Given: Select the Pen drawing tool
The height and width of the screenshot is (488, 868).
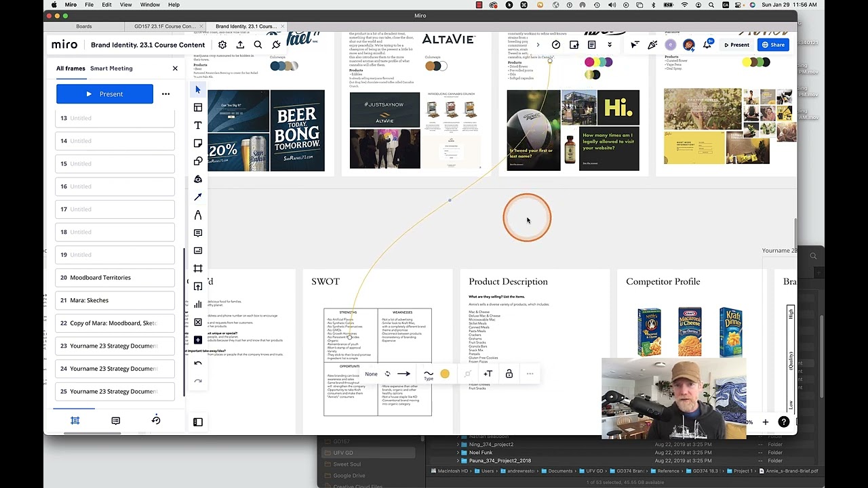Looking at the screenshot, I should tap(198, 215).
